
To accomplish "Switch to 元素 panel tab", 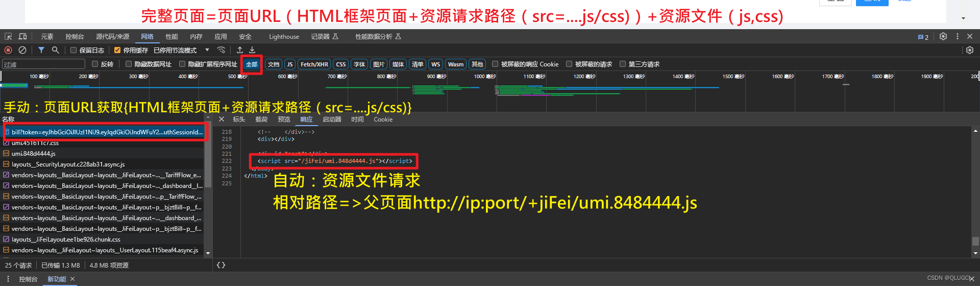I will pos(47,37).
